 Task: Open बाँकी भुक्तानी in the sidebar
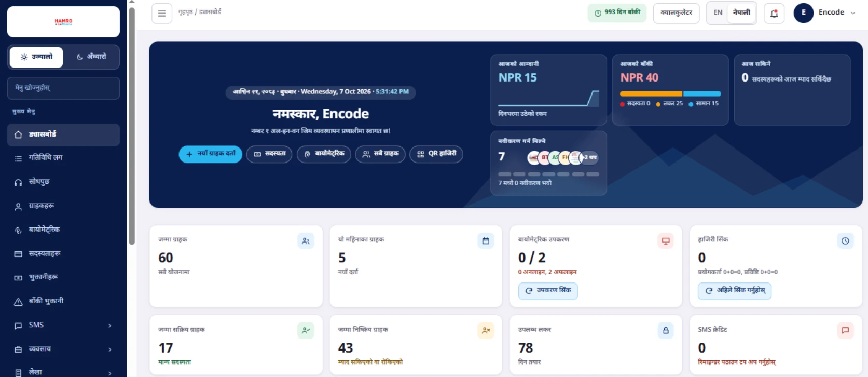click(x=63, y=302)
